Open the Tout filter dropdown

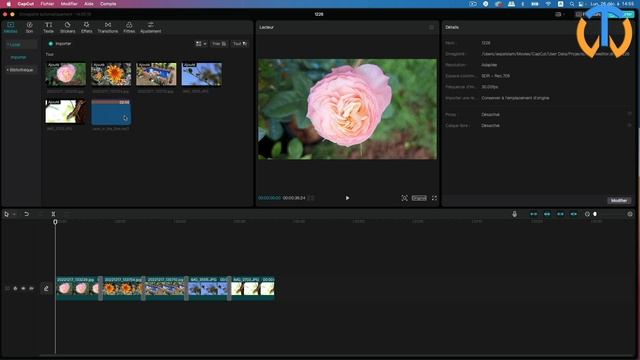240,44
